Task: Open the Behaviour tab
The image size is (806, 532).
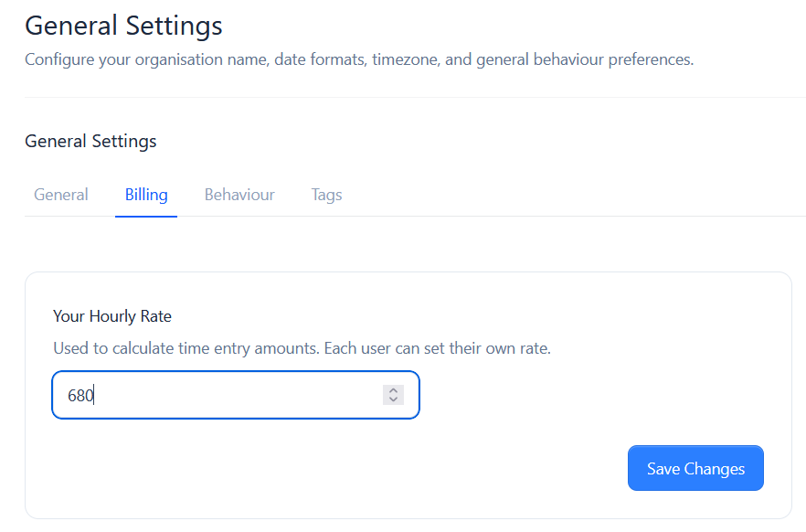Action: pos(239,195)
